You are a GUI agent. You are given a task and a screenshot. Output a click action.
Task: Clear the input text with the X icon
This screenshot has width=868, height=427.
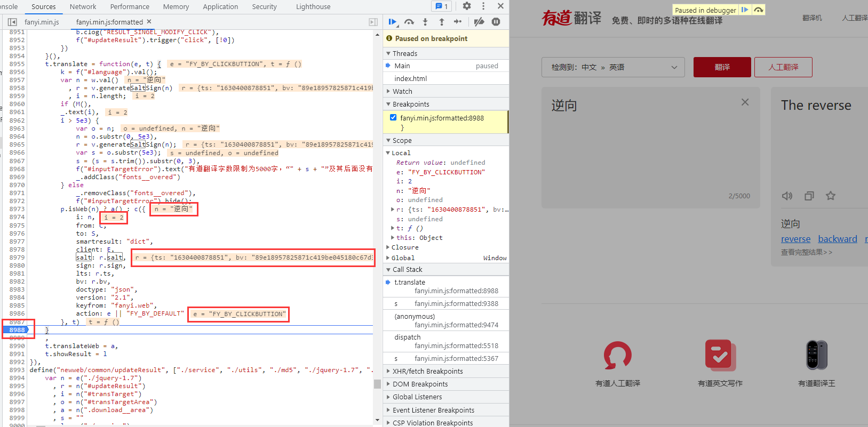(x=745, y=102)
